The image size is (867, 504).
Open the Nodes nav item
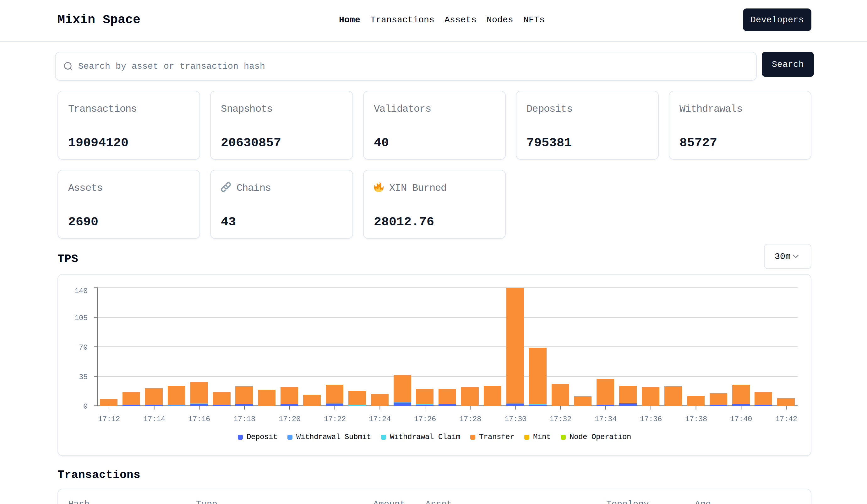(x=499, y=19)
